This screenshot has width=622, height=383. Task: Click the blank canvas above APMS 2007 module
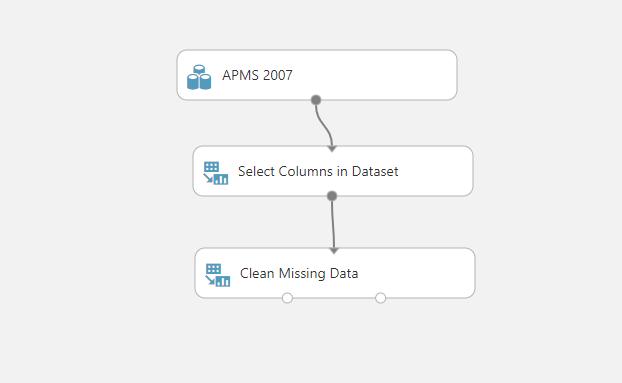point(317,24)
